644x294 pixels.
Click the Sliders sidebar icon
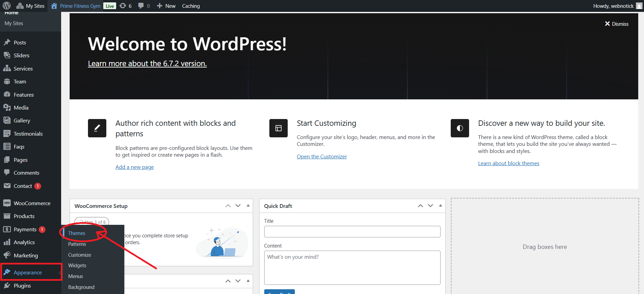(7, 55)
